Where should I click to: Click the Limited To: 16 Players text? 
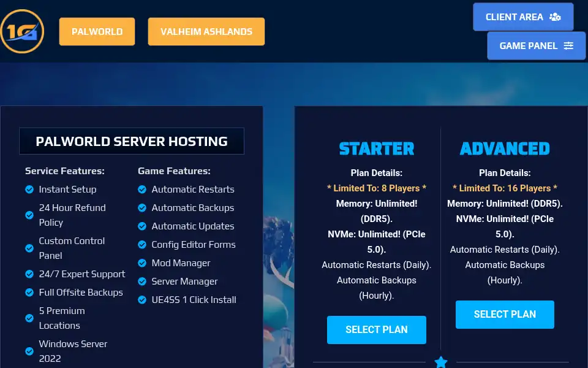(505, 188)
